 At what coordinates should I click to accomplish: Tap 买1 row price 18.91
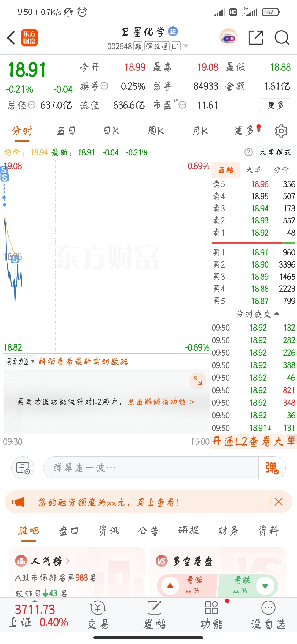tap(260, 252)
